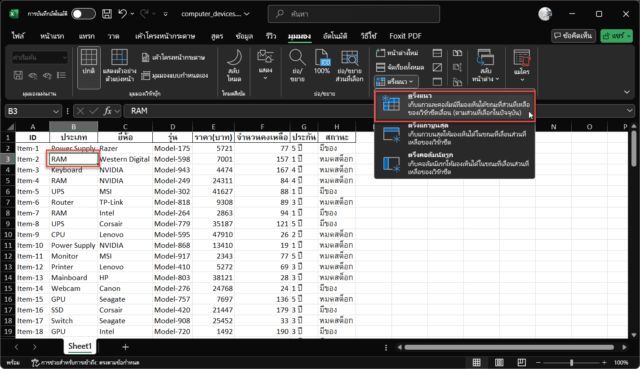The image size is (640, 369).
Task: Toggle Normal view button in status bar
Action: [x=476, y=362]
